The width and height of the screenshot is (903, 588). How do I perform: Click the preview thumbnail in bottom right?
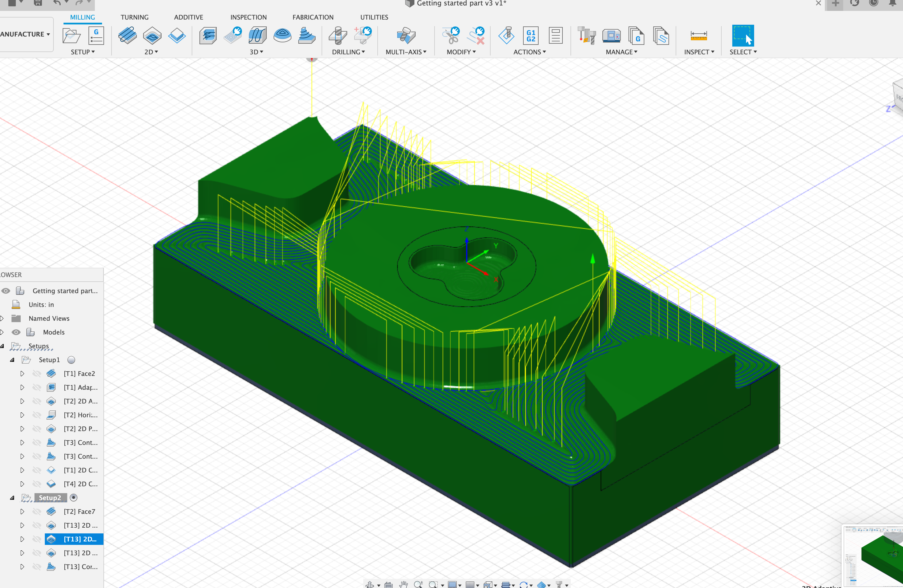click(x=873, y=556)
